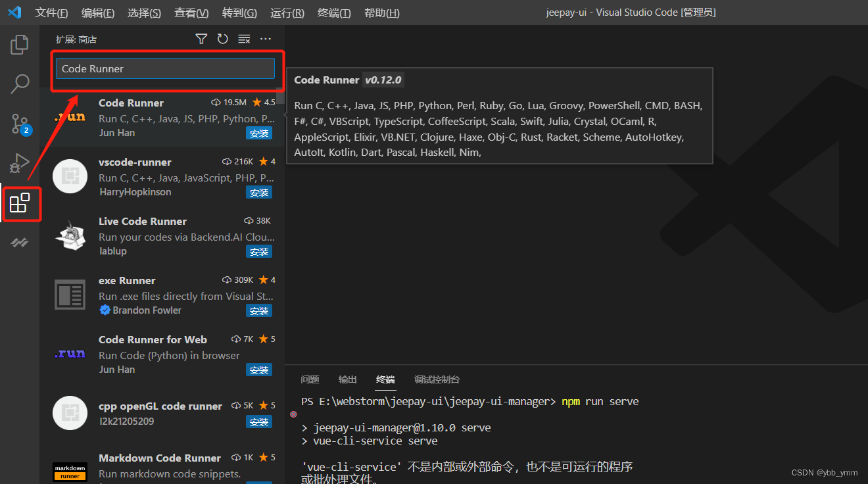
Task: Open the 查看(V) menu
Action: [x=191, y=12]
